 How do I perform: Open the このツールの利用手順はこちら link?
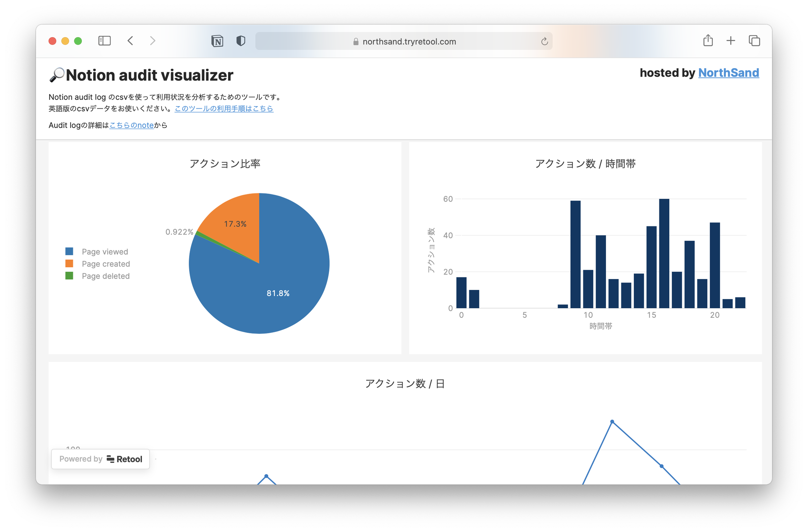click(x=224, y=109)
